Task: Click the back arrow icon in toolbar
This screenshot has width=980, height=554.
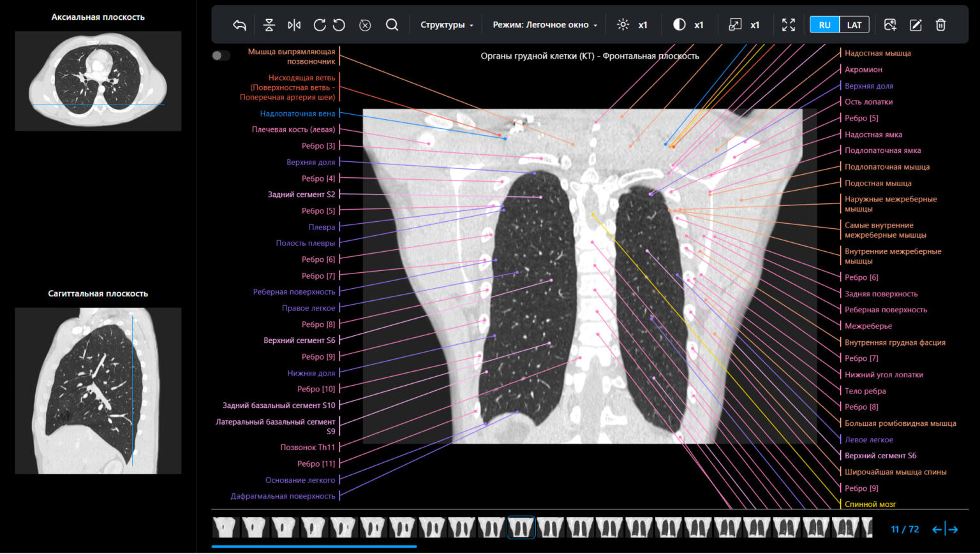Action: [x=239, y=25]
